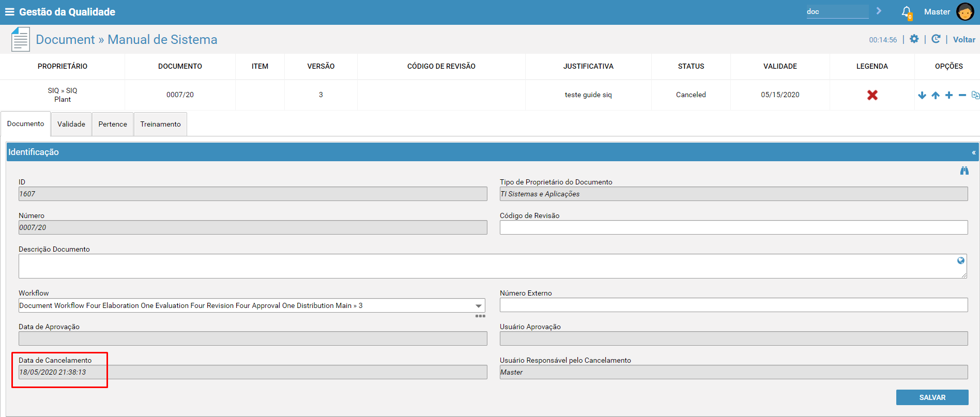The height and width of the screenshot is (417, 980).
Task: Click the 'SIQ » SIQ Plant' owner cell
Action: pos(63,95)
